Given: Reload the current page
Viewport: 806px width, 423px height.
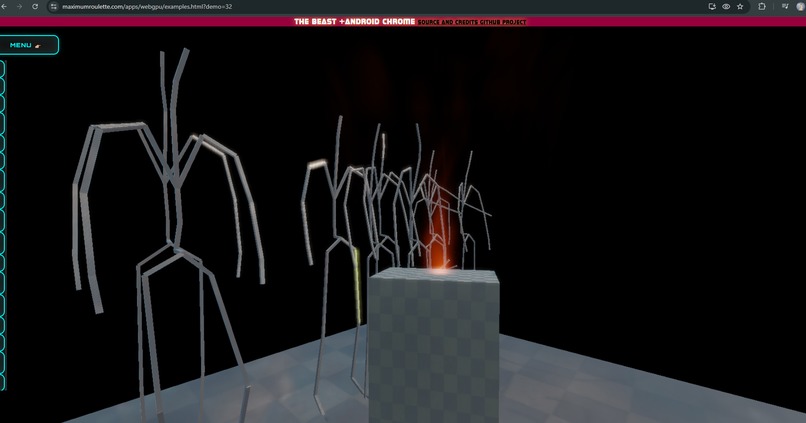Looking at the screenshot, I should (35, 7).
